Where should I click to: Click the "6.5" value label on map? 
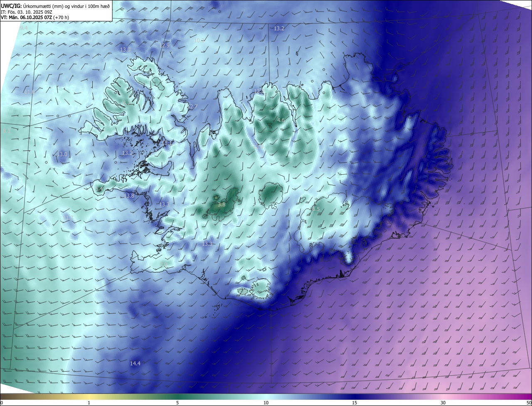point(315,209)
